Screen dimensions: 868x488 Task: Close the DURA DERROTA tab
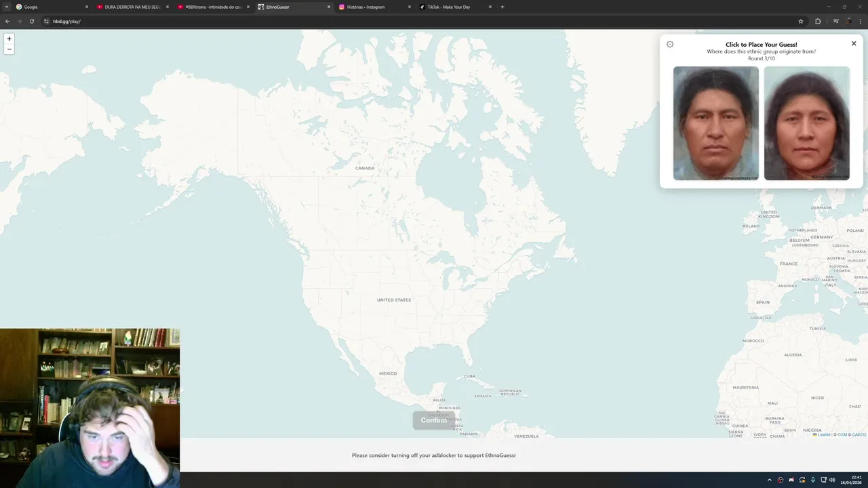tap(167, 7)
